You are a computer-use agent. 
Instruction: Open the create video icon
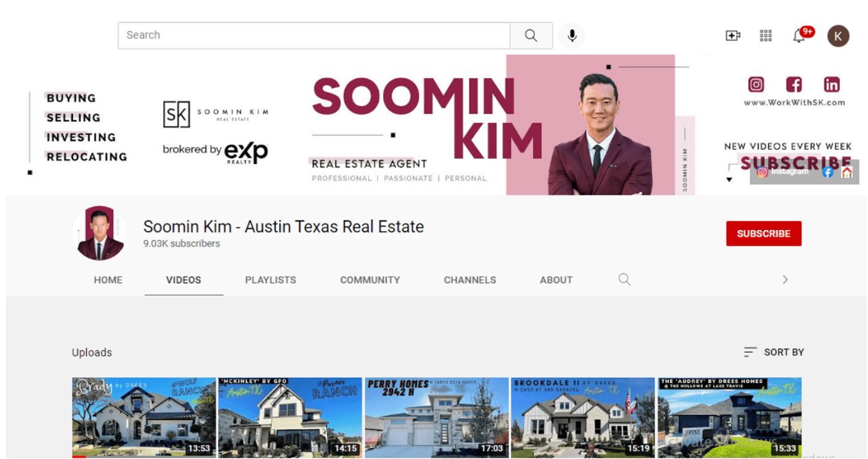point(733,36)
